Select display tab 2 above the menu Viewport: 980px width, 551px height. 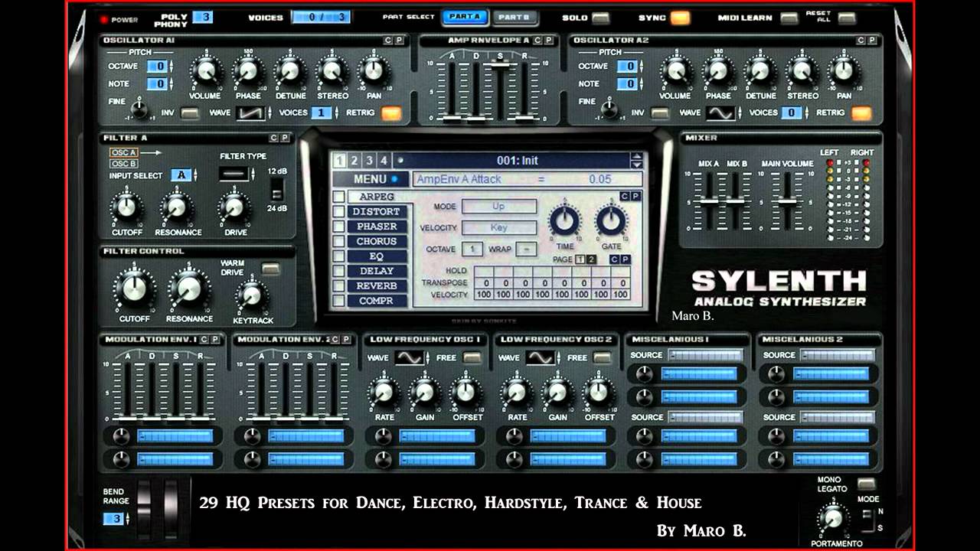click(354, 161)
